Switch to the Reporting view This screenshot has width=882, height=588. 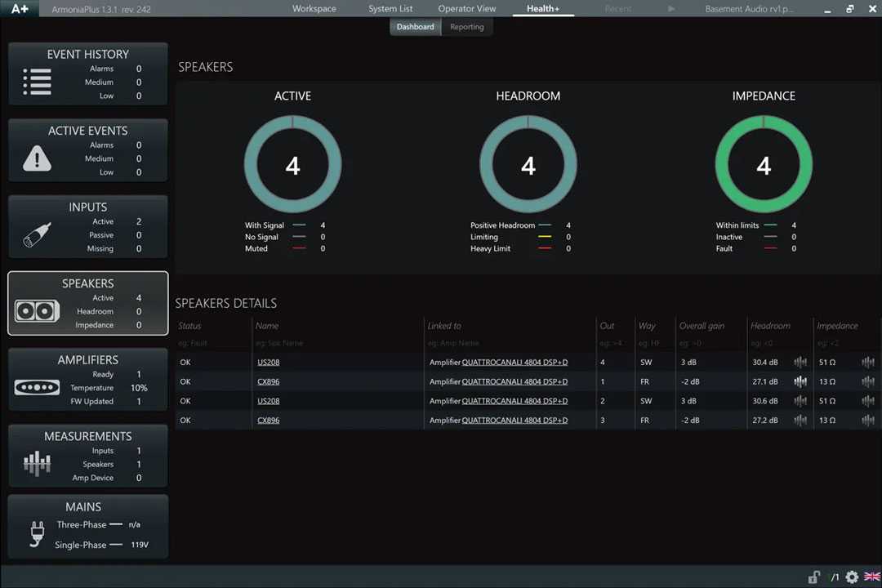[466, 27]
